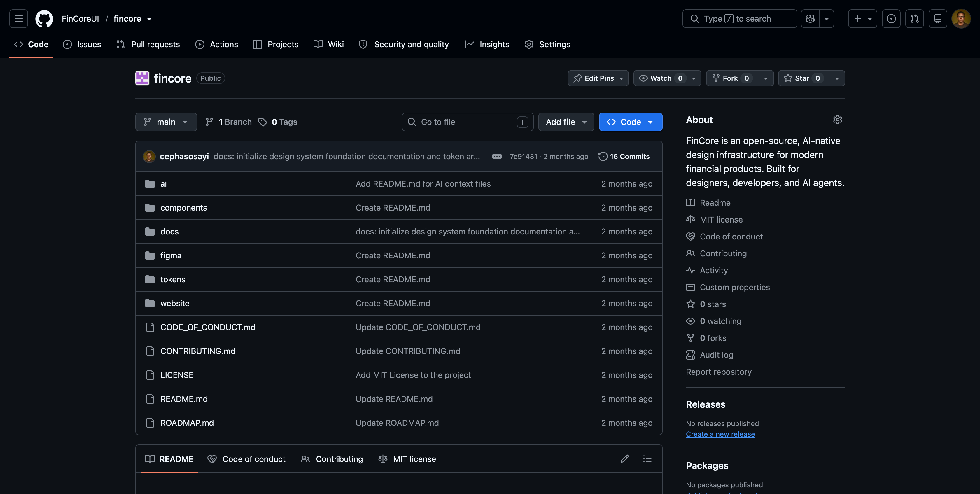The width and height of the screenshot is (980, 494).
Task: Open main branch selector dropdown
Action: 166,122
